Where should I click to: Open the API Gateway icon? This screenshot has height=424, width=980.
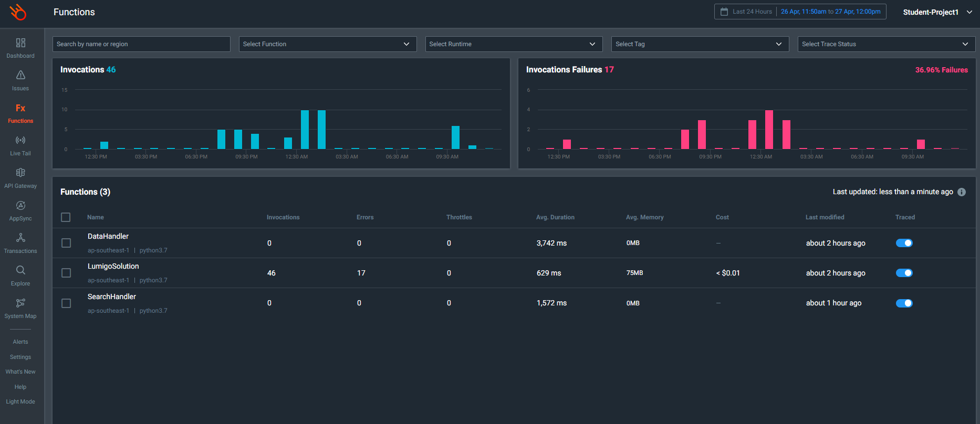point(20,173)
